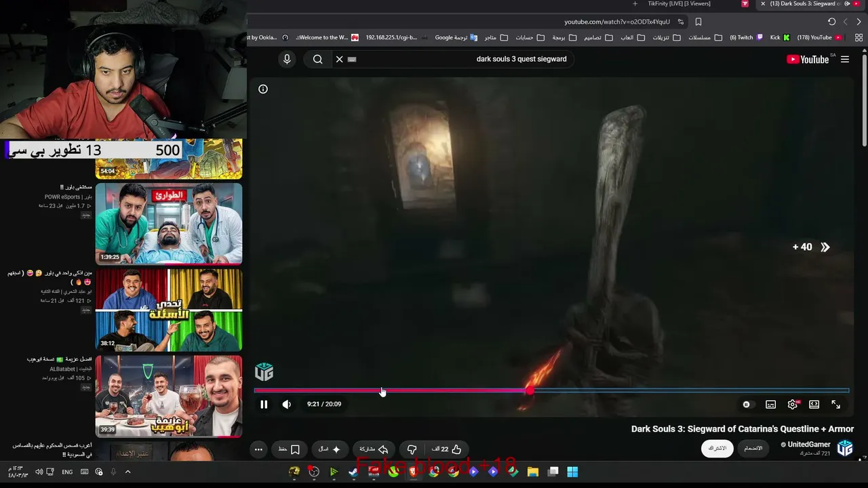Close the Dark Souls 3 browser tab
Viewport: 868px width, 488px height.
[763, 4]
